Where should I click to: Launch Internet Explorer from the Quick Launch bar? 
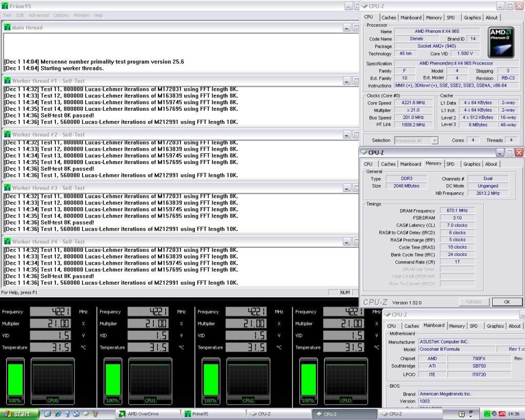tap(57, 414)
